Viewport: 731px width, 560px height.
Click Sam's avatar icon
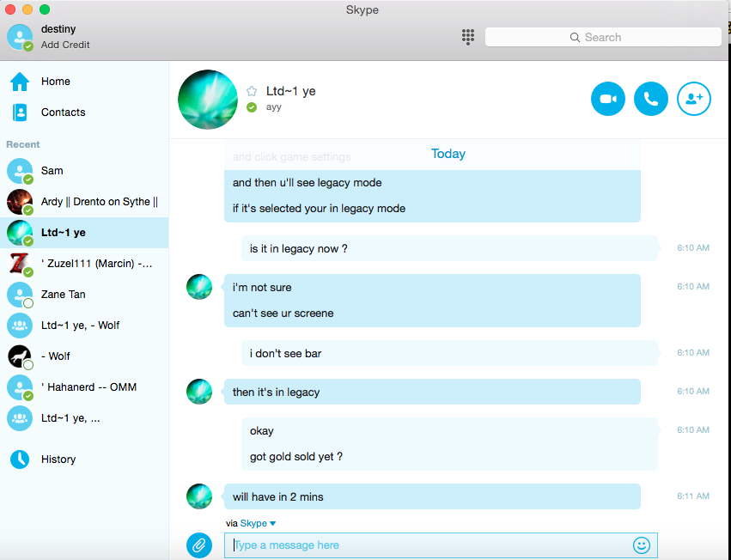[20, 171]
